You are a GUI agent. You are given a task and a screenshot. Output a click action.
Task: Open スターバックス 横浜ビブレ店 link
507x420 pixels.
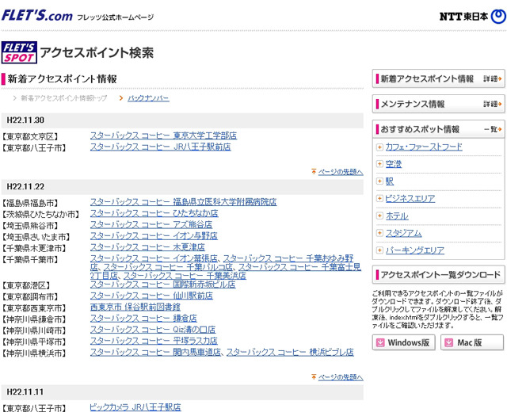pyautogui.click(x=290, y=352)
